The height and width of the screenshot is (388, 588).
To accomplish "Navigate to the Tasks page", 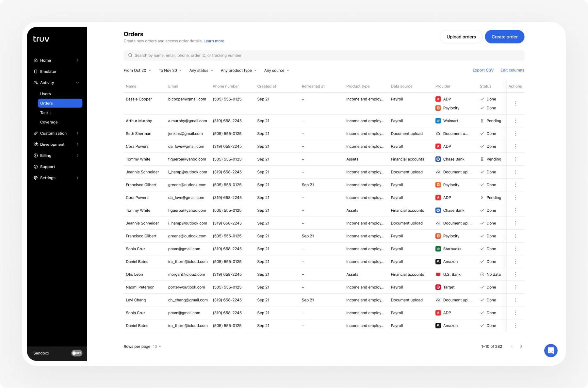I will pyautogui.click(x=45, y=112).
